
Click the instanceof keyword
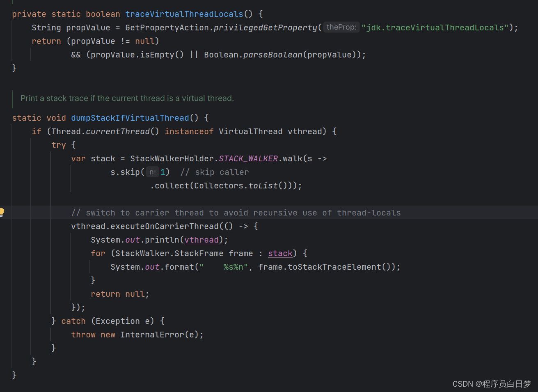point(189,131)
